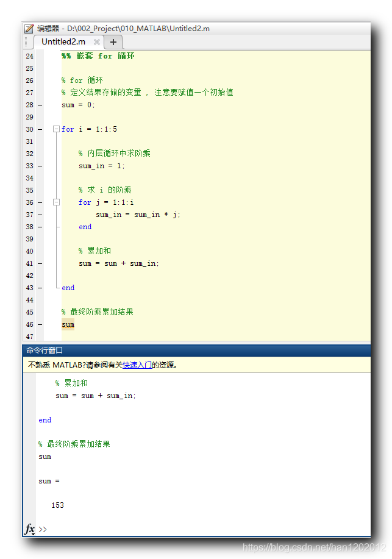This screenshot has width=392, height=559.
Task: Set breakpoint dash at line 37
Action: click(40, 215)
